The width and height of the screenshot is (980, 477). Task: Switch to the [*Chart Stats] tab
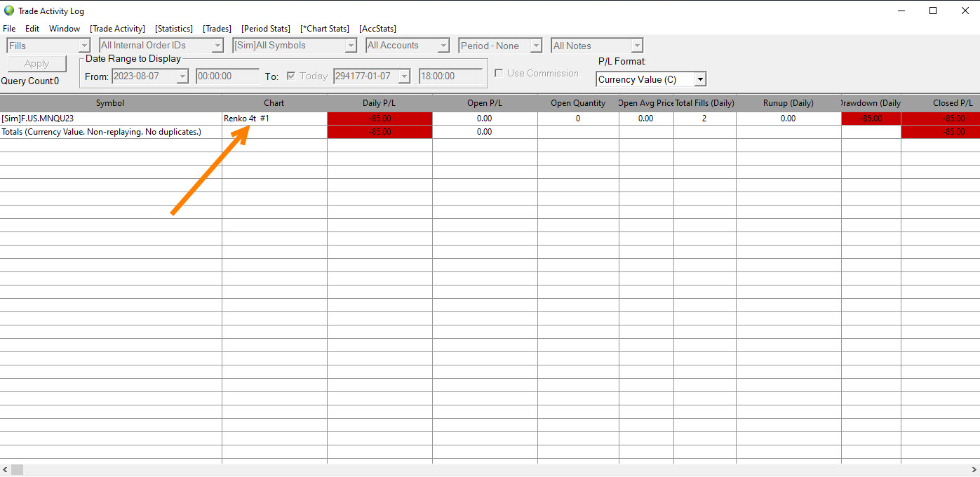[325, 29]
